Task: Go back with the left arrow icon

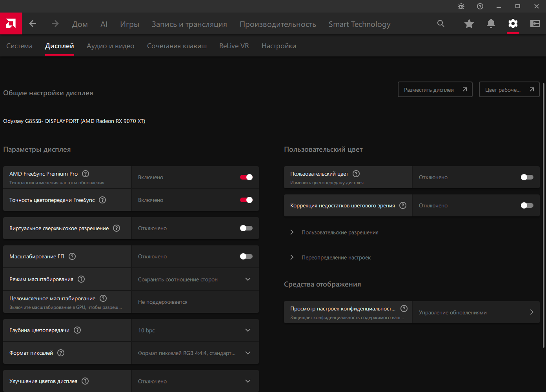Action: (33, 24)
